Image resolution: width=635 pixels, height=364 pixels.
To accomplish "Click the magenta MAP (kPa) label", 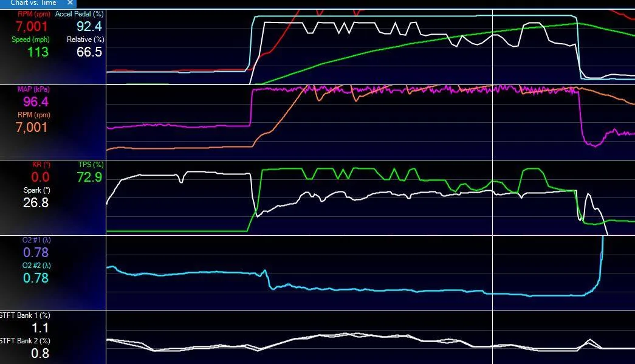I will tap(33, 89).
